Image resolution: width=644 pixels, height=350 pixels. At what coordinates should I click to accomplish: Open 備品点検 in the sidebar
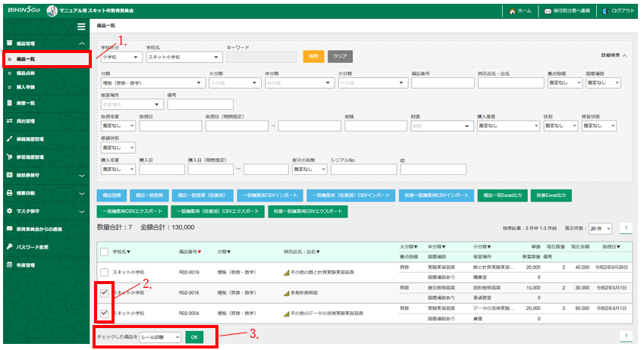(x=26, y=73)
